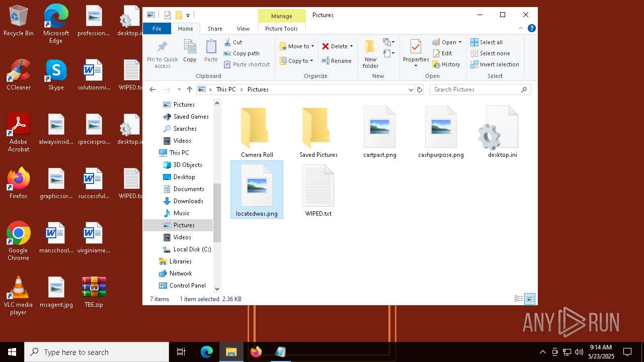The height and width of the screenshot is (362, 644).
Task: Click the volume icon in system tray
Action: pos(579,352)
